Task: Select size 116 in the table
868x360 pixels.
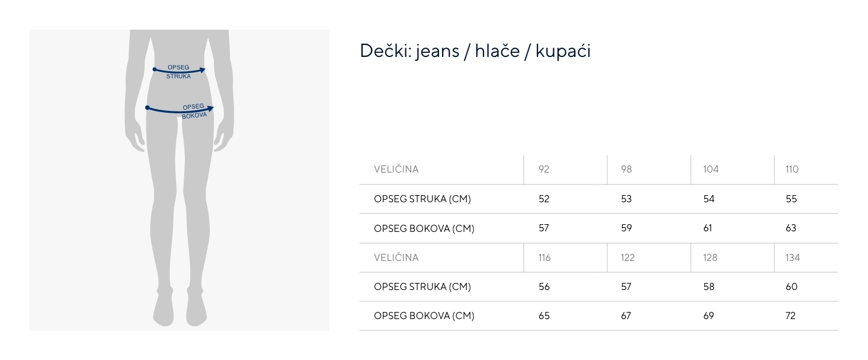Action: 544,258
